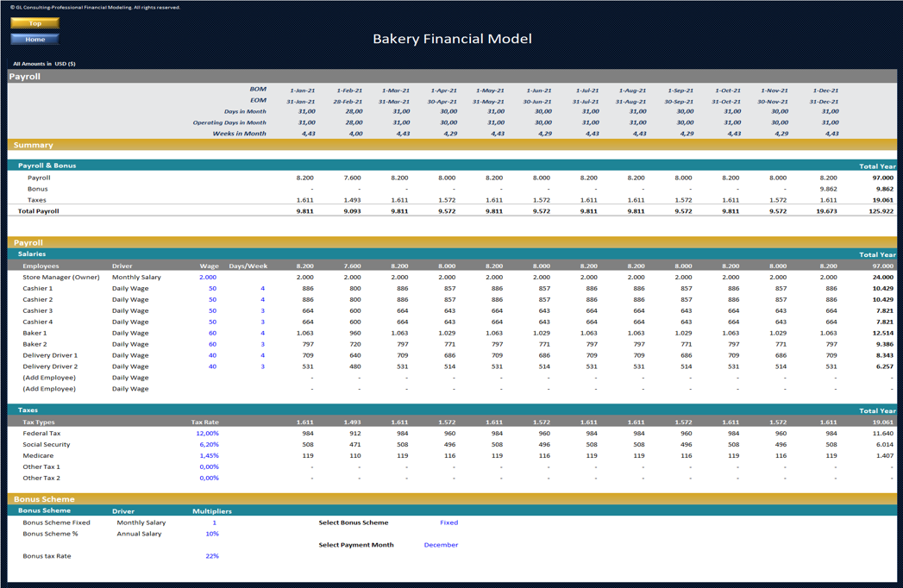Click the Delivery Driver 1 wage 40
903x588 pixels.
[212, 355]
